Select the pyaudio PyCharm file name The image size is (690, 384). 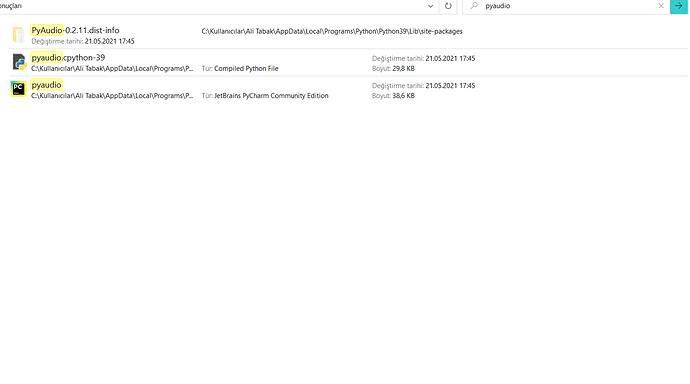tap(46, 85)
